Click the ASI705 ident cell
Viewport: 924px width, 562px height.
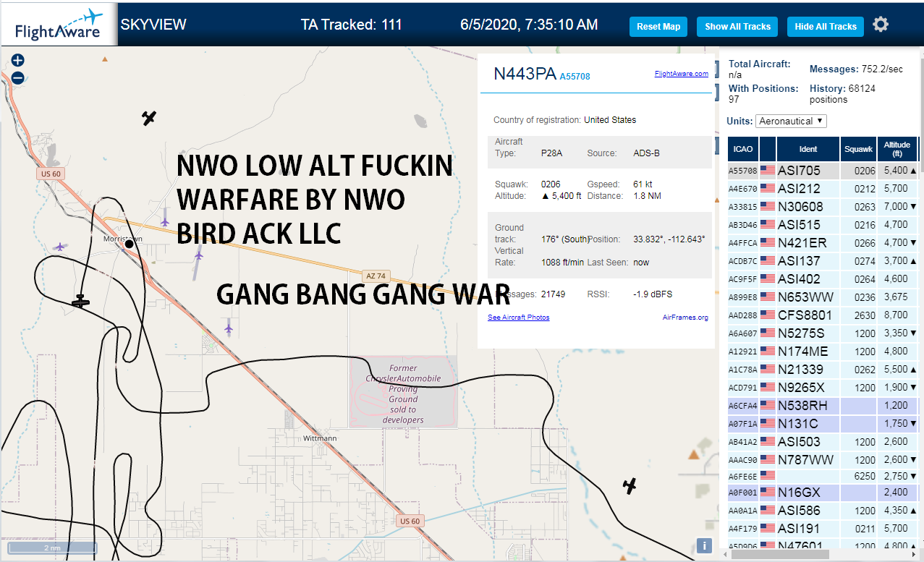click(808, 171)
